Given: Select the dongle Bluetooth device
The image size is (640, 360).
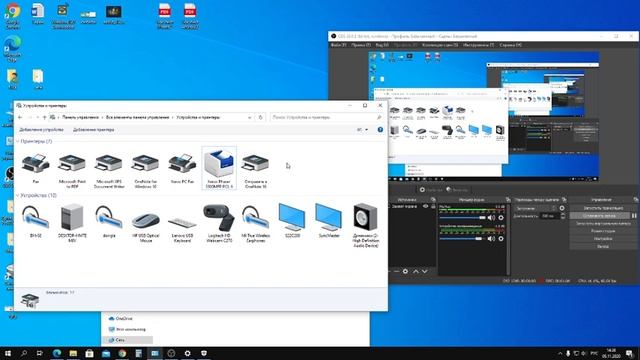Looking at the screenshot, I should point(109,221).
